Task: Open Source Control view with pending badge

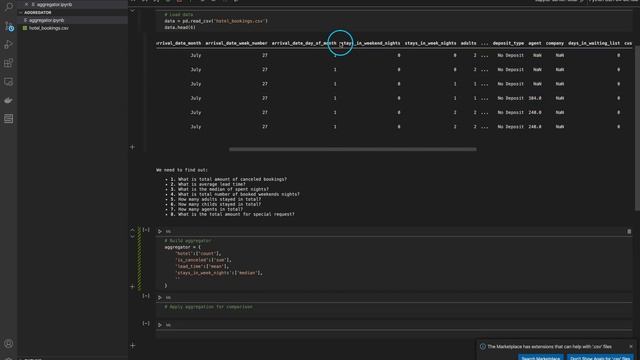Action: pos(9,26)
